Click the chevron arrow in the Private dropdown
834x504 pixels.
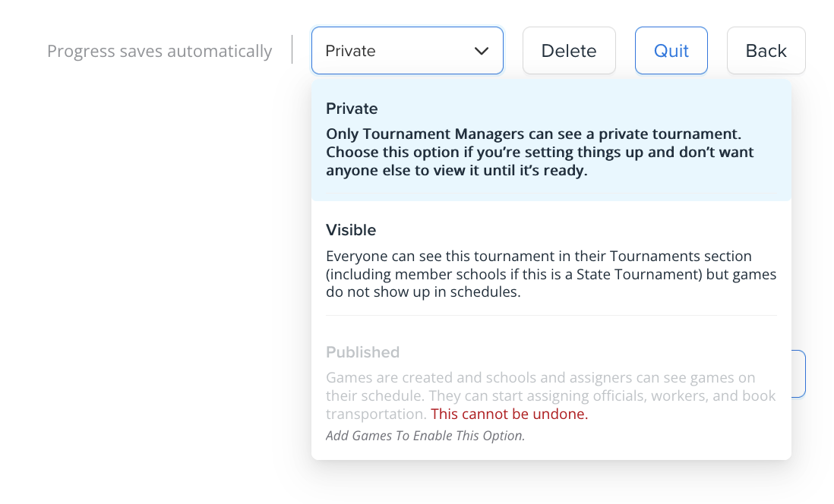point(482,51)
